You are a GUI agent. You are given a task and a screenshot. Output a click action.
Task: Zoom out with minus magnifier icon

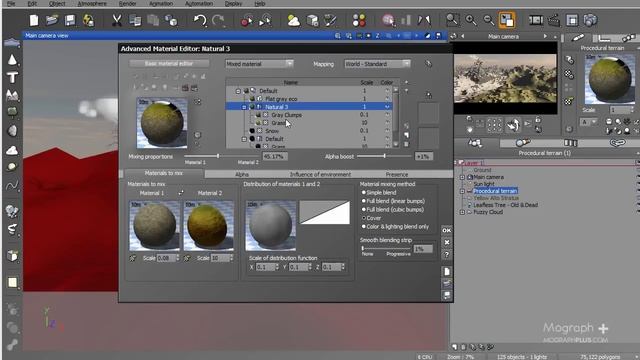click(489, 20)
